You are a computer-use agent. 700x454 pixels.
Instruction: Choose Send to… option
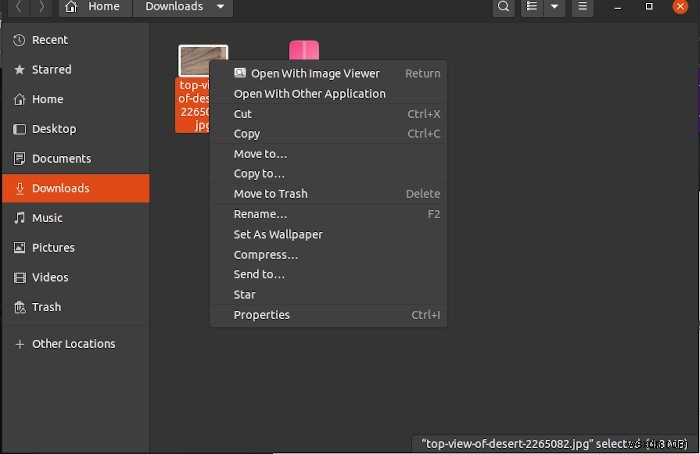(328, 274)
